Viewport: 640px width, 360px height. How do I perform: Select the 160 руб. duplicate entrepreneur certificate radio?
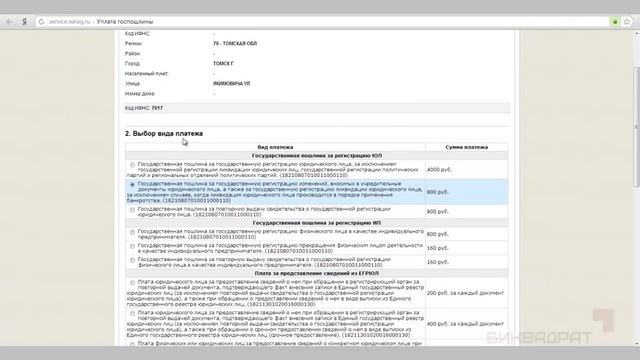pyautogui.click(x=132, y=260)
